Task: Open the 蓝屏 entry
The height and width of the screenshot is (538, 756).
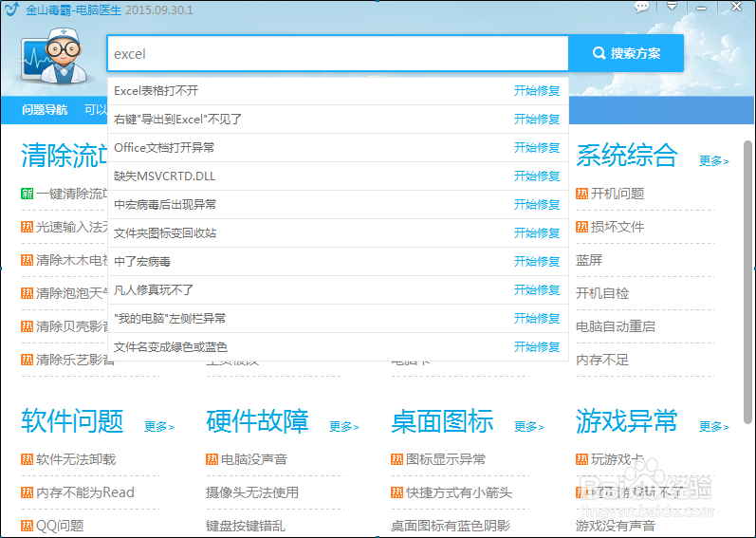Action: click(589, 260)
